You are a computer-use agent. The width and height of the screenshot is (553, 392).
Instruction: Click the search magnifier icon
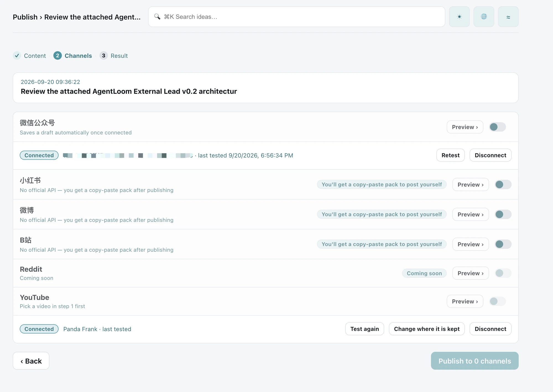[157, 17]
